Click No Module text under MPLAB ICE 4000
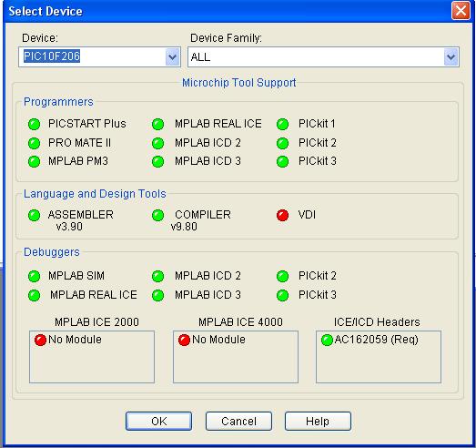 pyautogui.click(x=218, y=340)
